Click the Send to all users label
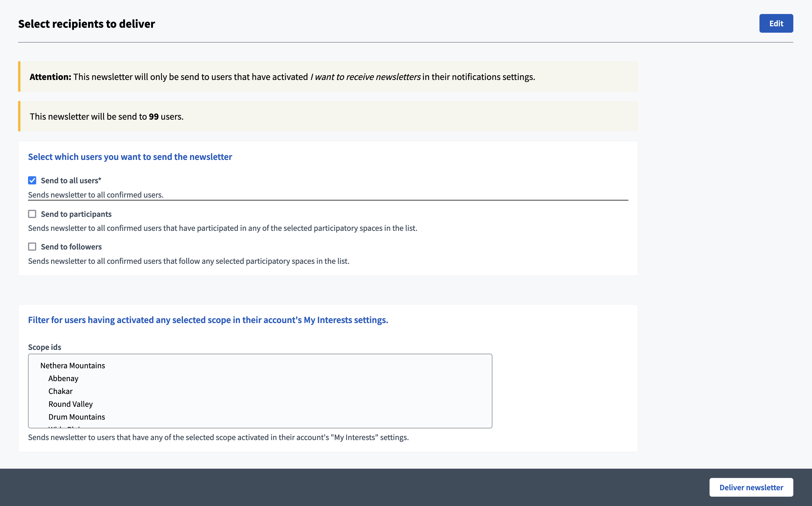The width and height of the screenshot is (812, 506). tap(71, 180)
